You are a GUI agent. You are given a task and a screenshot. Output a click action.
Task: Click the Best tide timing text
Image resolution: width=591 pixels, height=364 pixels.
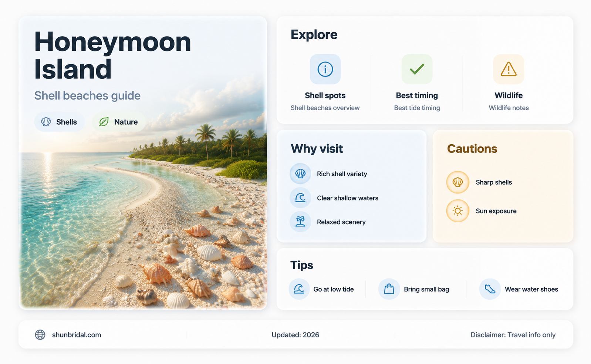pyautogui.click(x=417, y=108)
